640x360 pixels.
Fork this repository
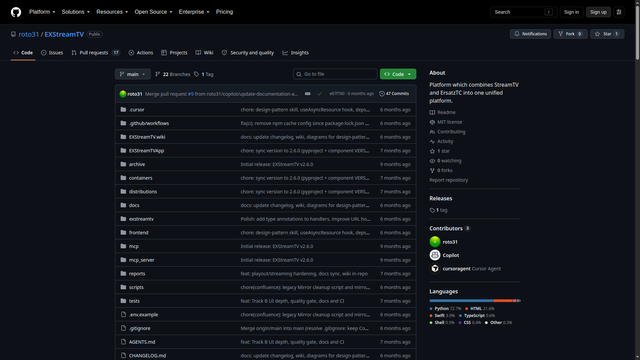pyautogui.click(x=570, y=34)
